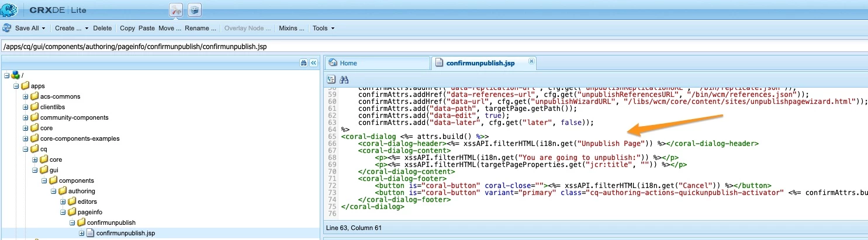Screen dimensions: 868x240
Task: Open the Tools dropdown menu
Action: coord(323,28)
